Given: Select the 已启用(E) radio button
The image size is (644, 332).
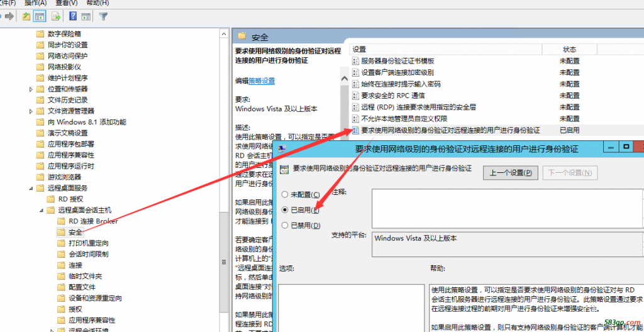Looking at the screenshot, I should (x=284, y=209).
